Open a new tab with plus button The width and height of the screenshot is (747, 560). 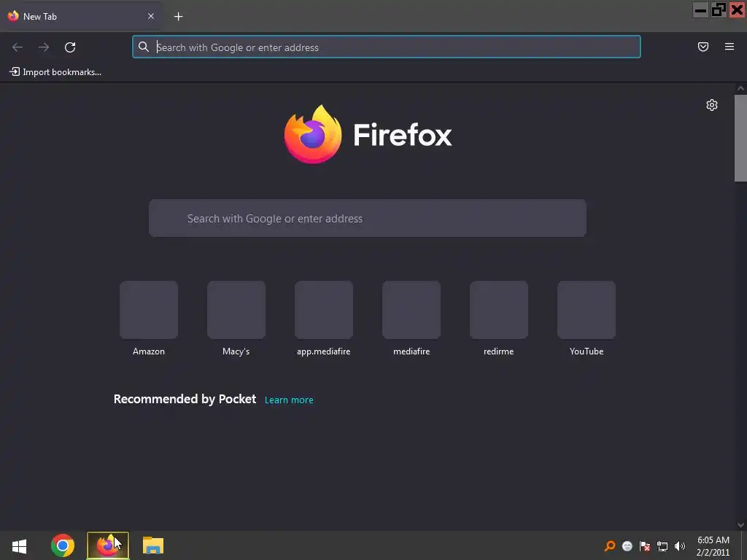click(178, 17)
